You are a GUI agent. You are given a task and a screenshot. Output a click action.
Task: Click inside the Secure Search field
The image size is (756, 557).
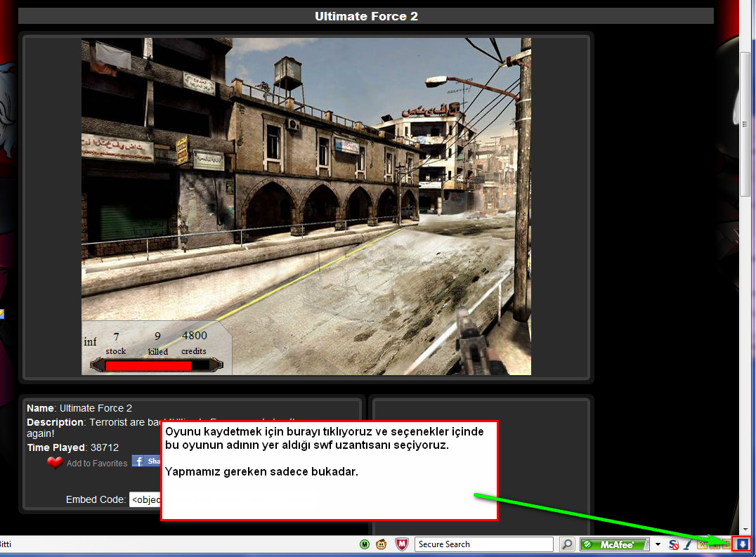coord(483,544)
